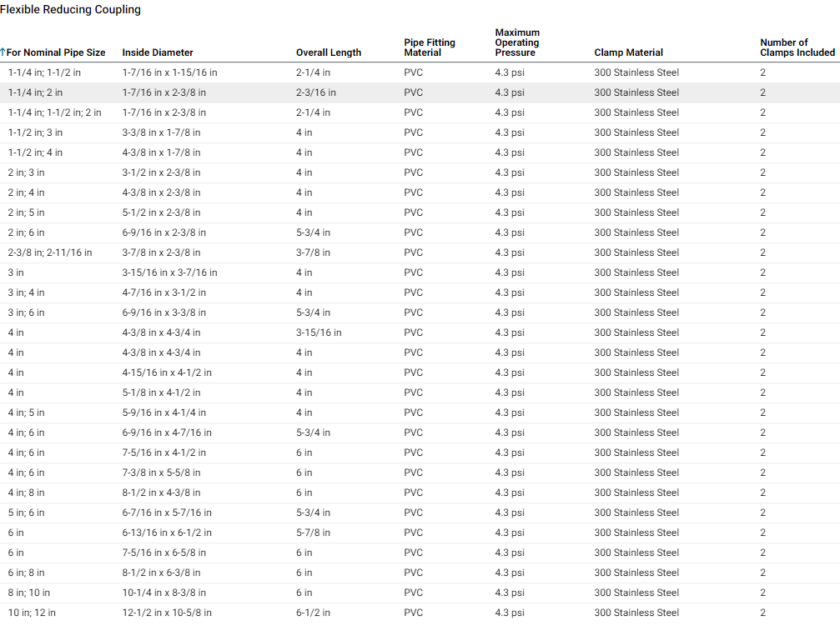Click the 5 in; 6 in pipe size cell
This screenshot has width=840, height=626.
27,513
